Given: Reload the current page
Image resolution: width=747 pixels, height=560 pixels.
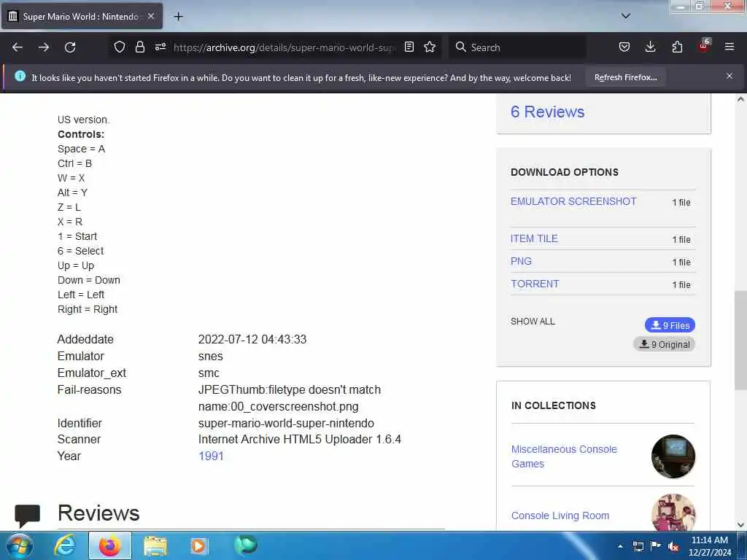Looking at the screenshot, I should tap(70, 47).
